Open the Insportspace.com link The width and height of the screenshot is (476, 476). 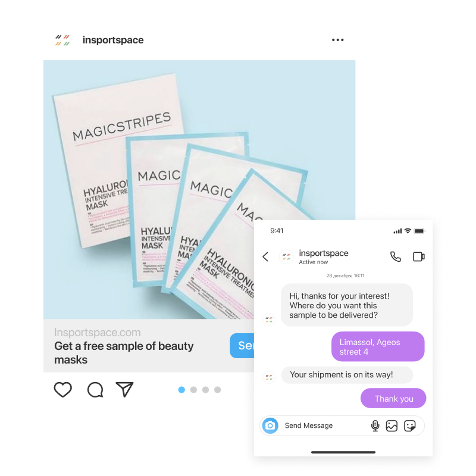(x=98, y=333)
